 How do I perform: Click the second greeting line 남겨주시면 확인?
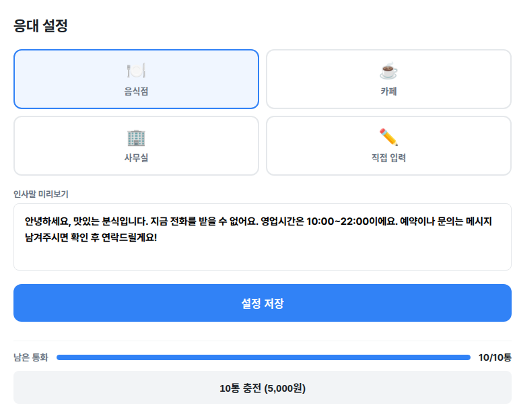click(90, 237)
